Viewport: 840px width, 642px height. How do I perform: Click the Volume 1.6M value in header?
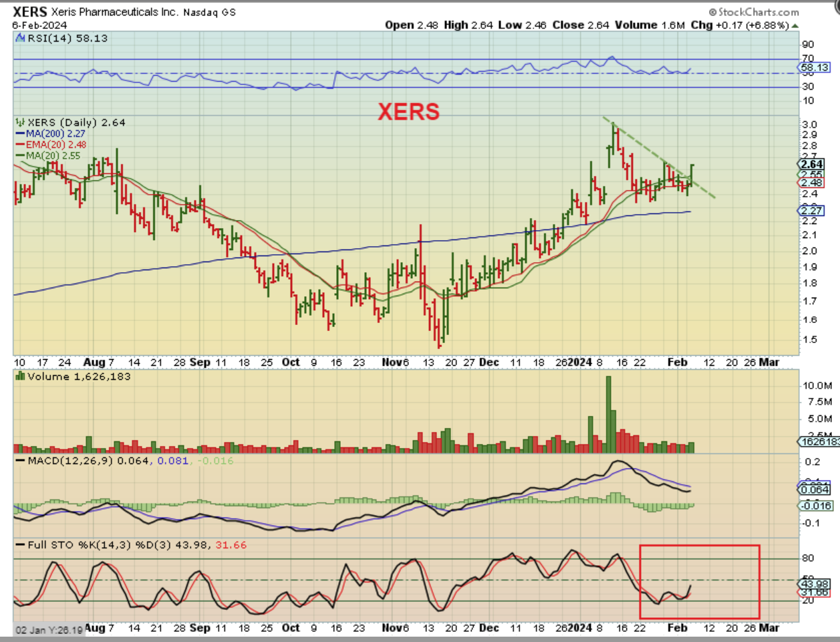650,25
